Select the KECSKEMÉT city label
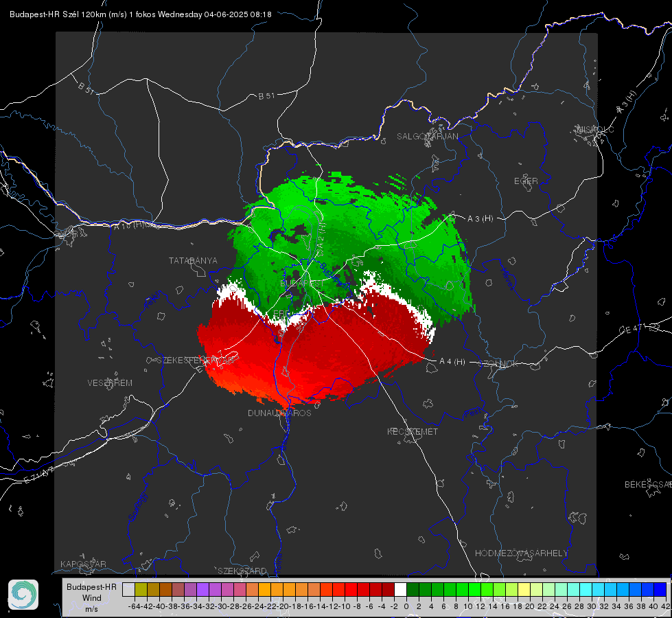Viewport: 672px width, 618px height. [x=413, y=431]
